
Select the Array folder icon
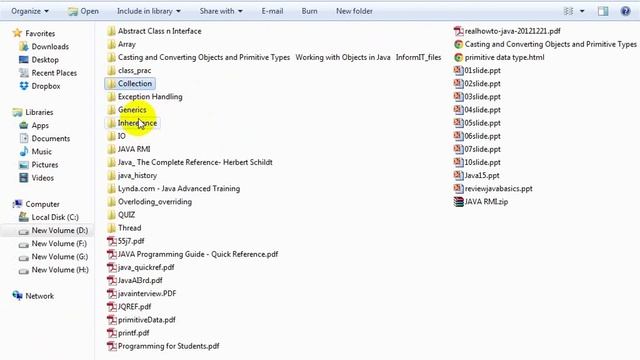[x=111, y=44]
